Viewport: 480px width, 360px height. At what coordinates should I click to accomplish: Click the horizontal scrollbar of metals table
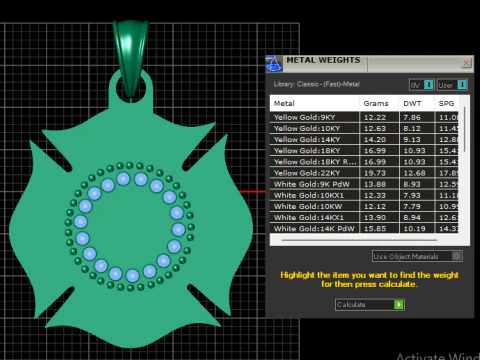[x=359, y=240]
